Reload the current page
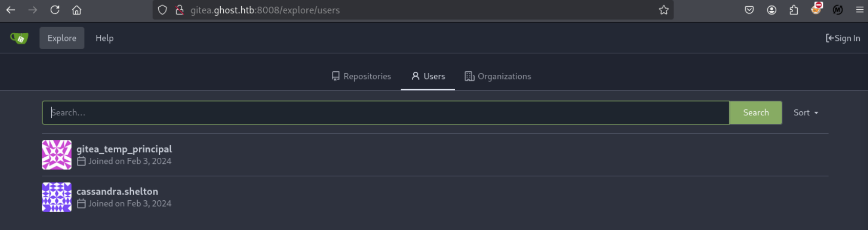868x230 pixels. click(x=55, y=10)
